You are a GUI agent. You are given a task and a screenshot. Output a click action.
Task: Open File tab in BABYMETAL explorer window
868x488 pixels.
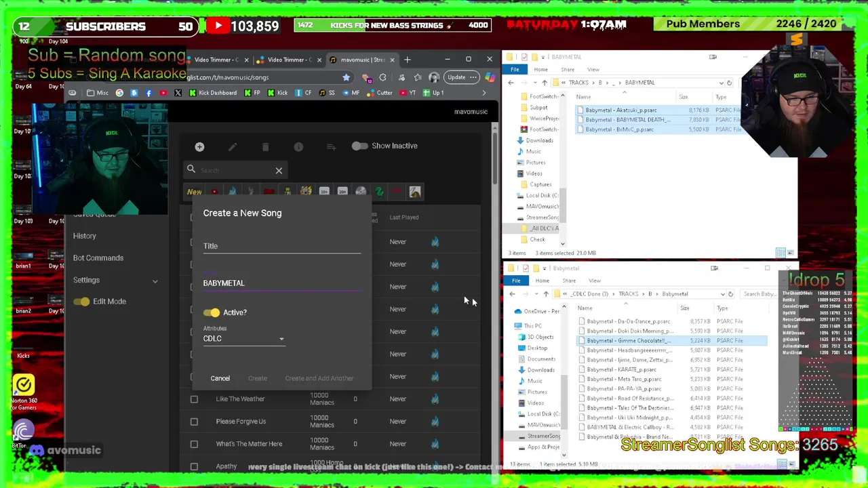(515, 69)
